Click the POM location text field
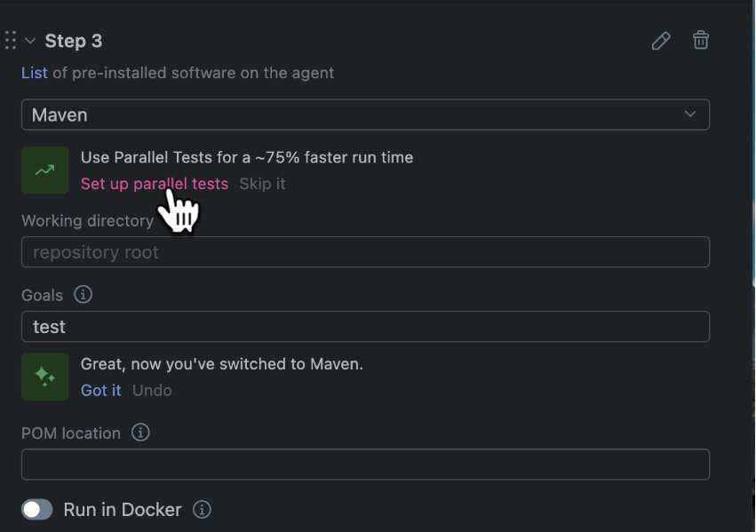 tap(365, 465)
